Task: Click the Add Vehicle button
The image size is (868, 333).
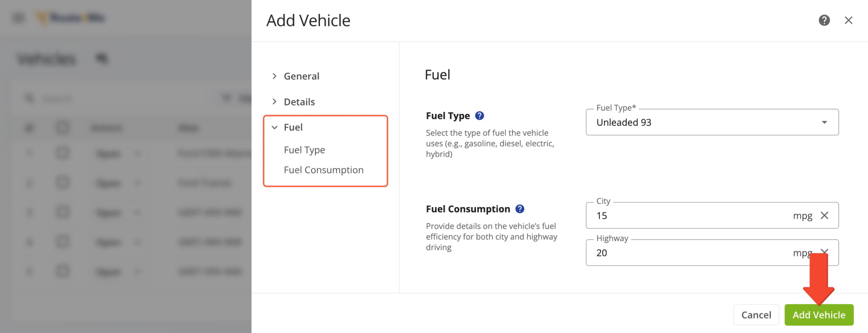Action: (x=818, y=315)
